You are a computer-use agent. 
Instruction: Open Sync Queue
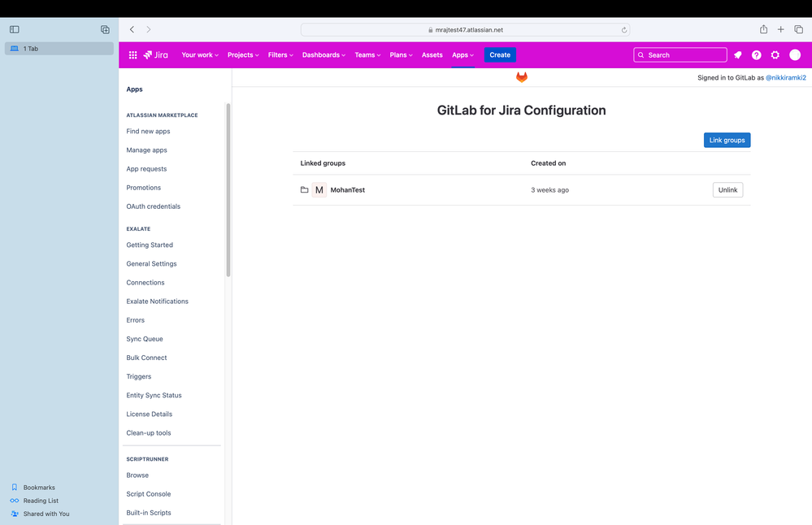[145, 339]
